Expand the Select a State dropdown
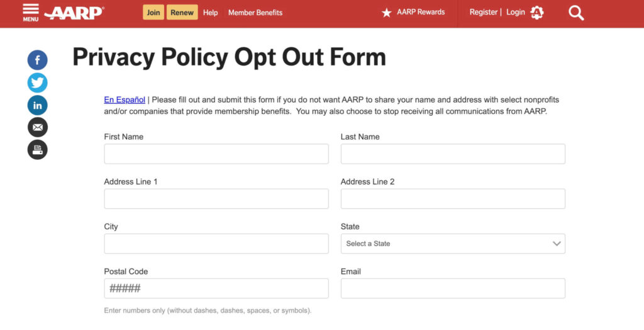Screen dimensions: 644x330 pyautogui.click(x=452, y=244)
